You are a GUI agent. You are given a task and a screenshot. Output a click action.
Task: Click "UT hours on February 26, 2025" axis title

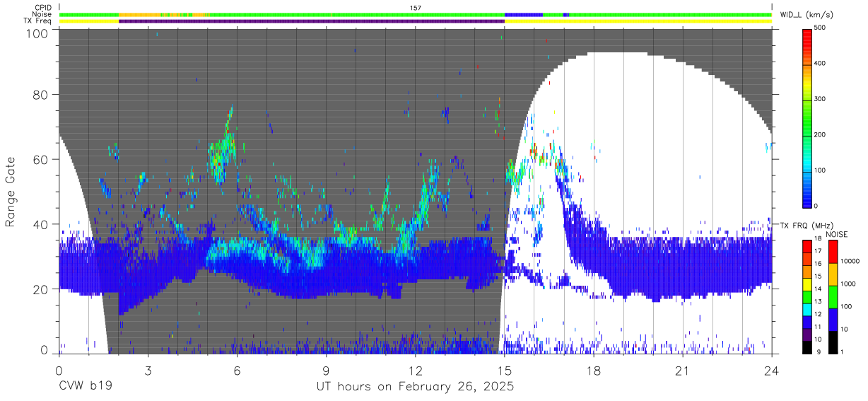(x=415, y=388)
